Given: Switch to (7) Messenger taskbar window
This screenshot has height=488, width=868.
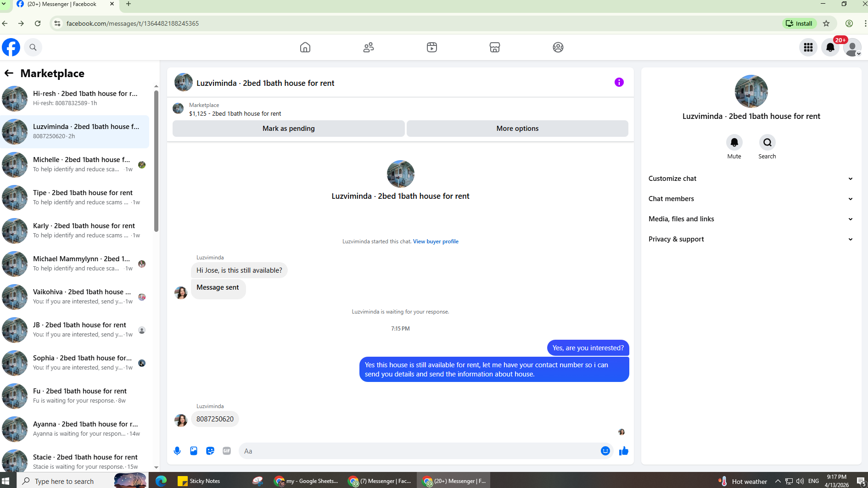Looking at the screenshot, I should point(380,481).
